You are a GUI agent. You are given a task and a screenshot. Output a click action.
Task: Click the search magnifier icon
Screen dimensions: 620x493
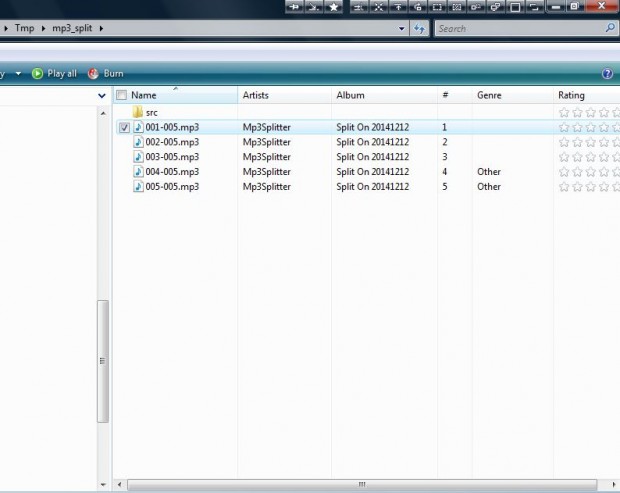[x=610, y=29]
